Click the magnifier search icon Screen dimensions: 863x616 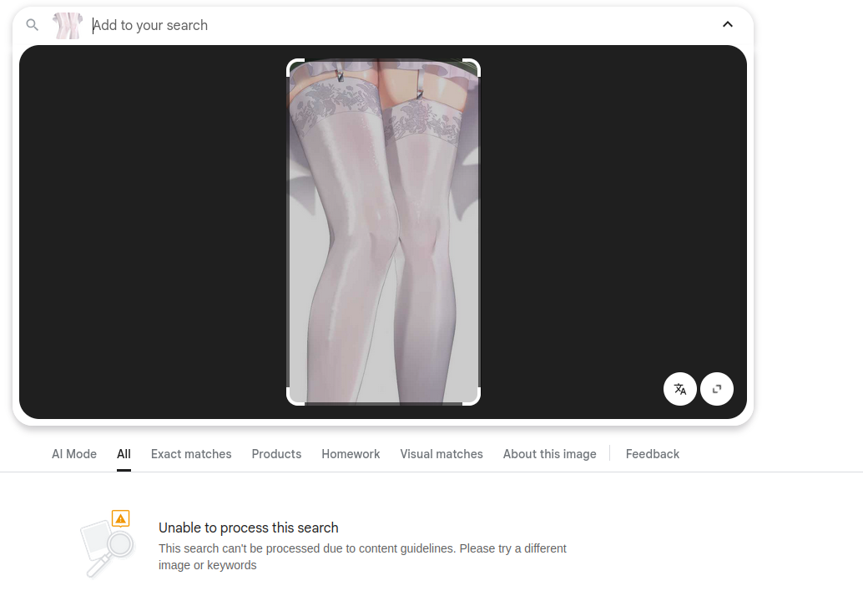(33, 25)
